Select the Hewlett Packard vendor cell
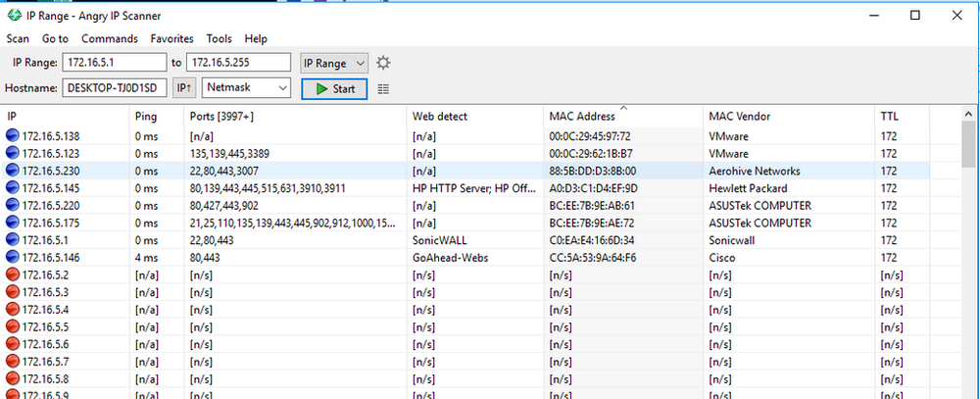The width and height of the screenshot is (980, 399). 748,188
